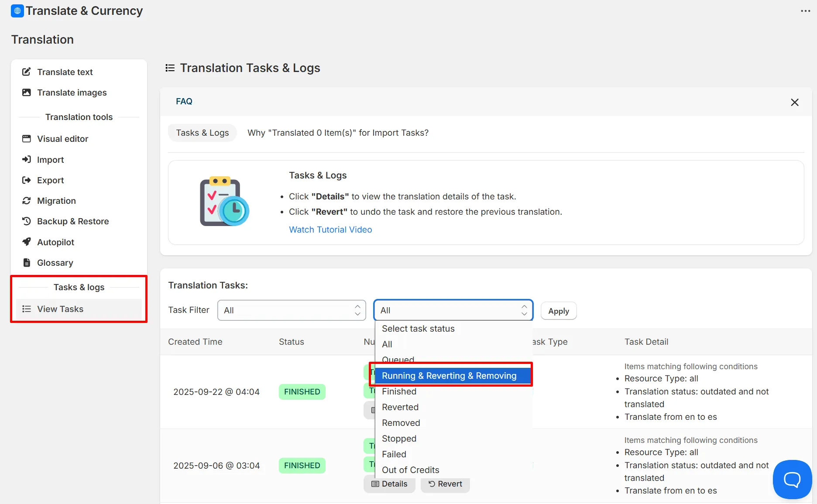Viewport: 817px width, 504px height.
Task: Open the Import Tasks FAQ tab
Action: (338, 133)
